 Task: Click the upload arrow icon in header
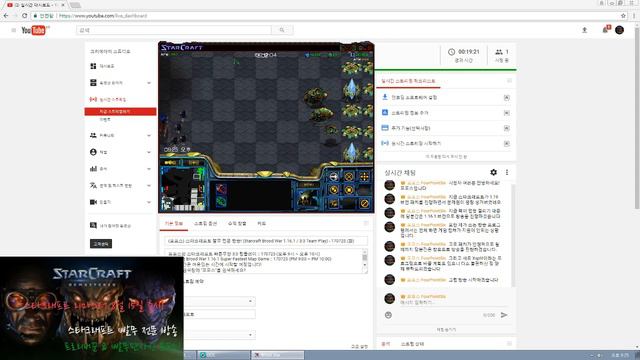click(584, 30)
